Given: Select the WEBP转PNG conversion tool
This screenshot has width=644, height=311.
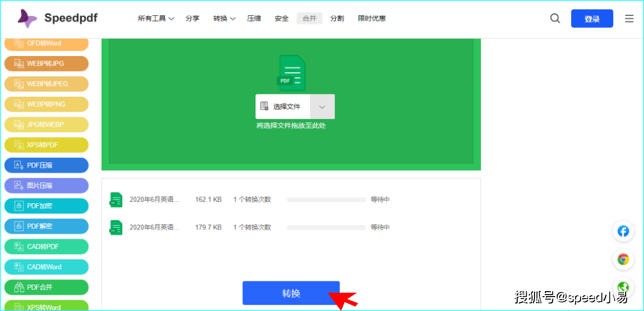Looking at the screenshot, I should (x=46, y=104).
